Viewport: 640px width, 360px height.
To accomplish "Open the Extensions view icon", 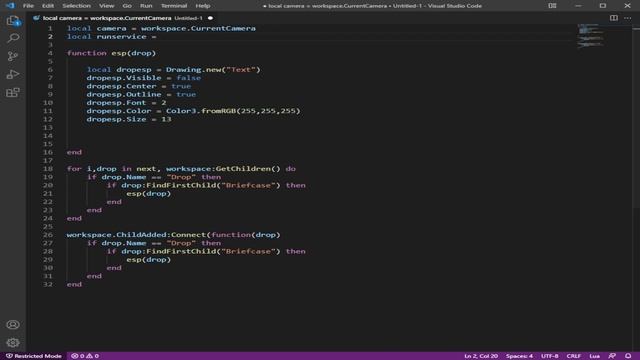I will (x=13, y=93).
